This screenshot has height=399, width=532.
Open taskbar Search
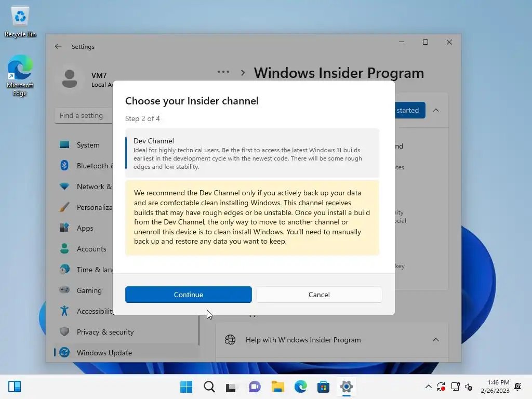pos(209,387)
